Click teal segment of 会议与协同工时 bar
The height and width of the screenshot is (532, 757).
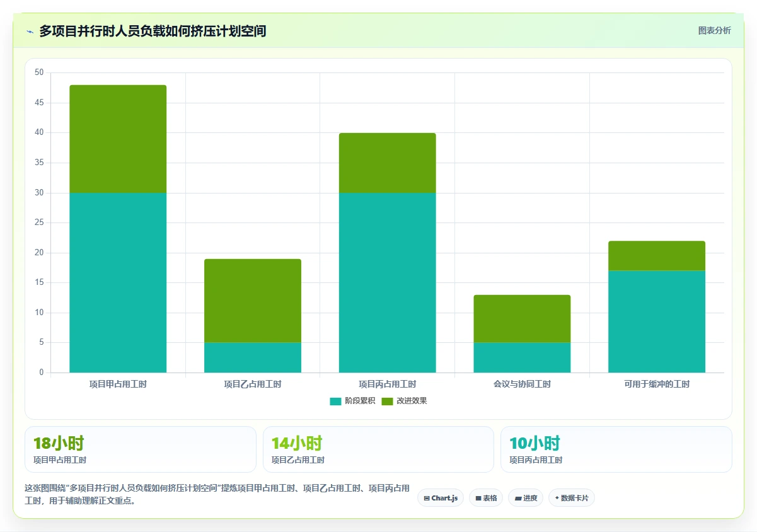[x=522, y=357]
